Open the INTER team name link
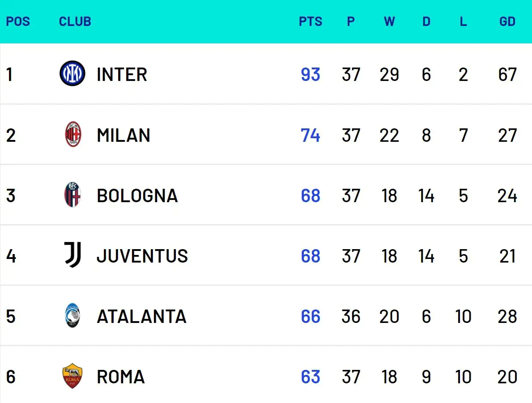This screenshot has width=532, height=403. (122, 75)
